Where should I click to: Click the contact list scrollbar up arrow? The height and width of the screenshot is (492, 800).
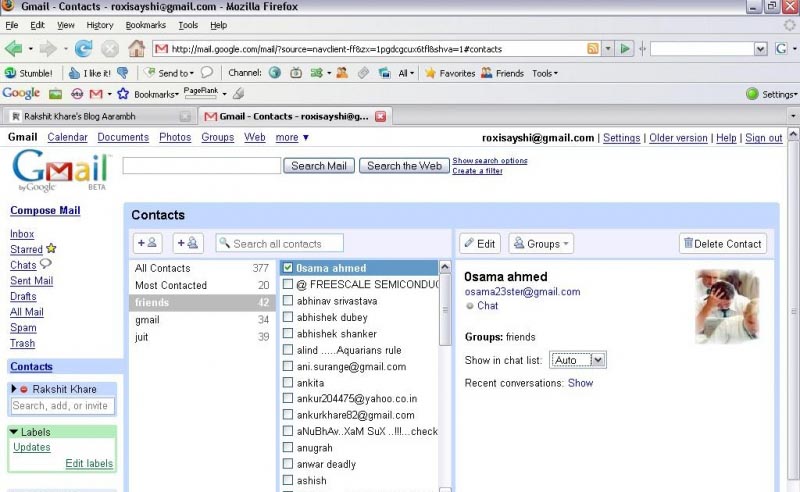[445, 267]
